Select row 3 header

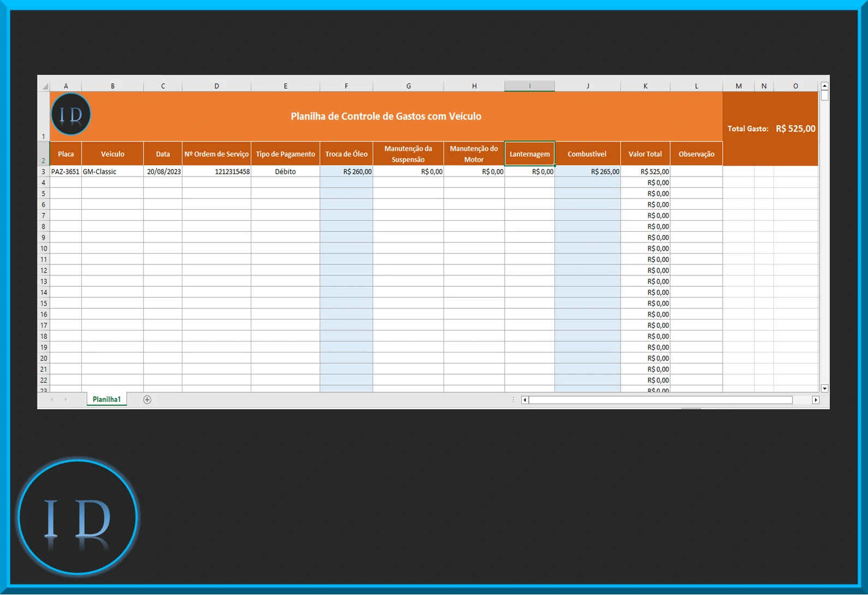(x=44, y=172)
